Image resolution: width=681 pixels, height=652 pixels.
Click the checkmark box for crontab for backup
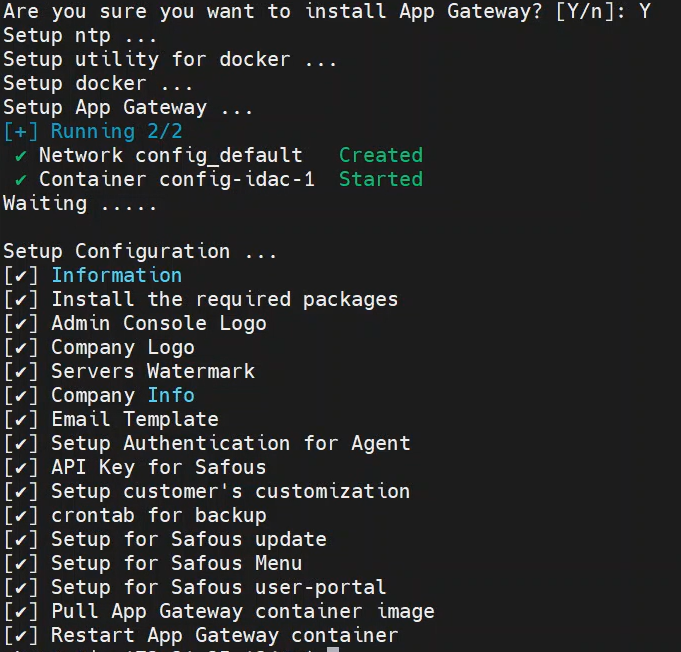click(x=21, y=516)
